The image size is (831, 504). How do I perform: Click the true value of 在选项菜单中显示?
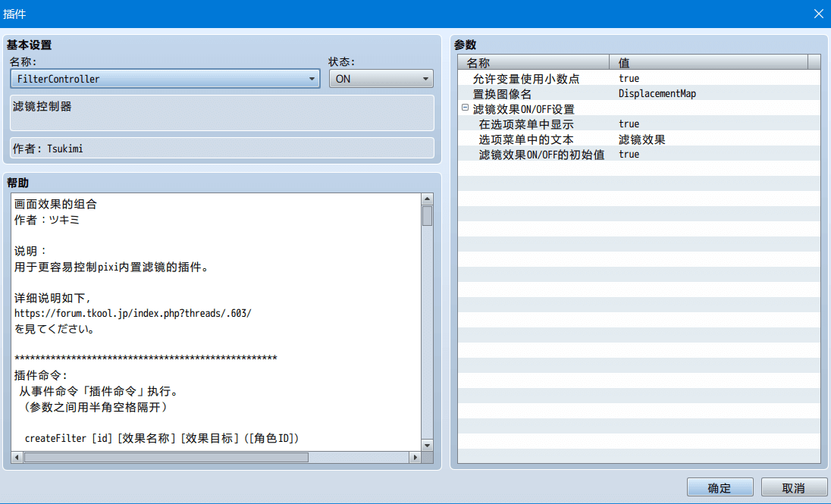pyautogui.click(x=629, y=124)
